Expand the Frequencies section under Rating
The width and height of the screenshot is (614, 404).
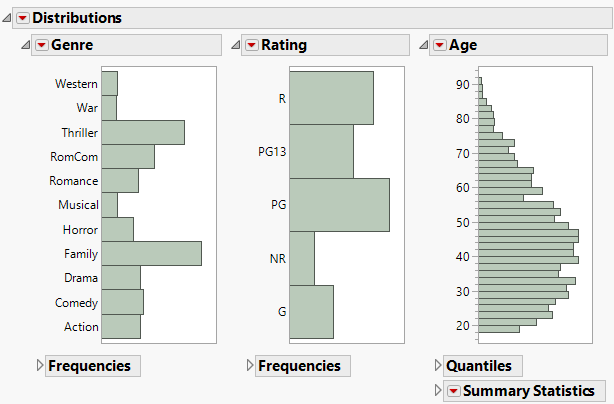pos(250,366)
